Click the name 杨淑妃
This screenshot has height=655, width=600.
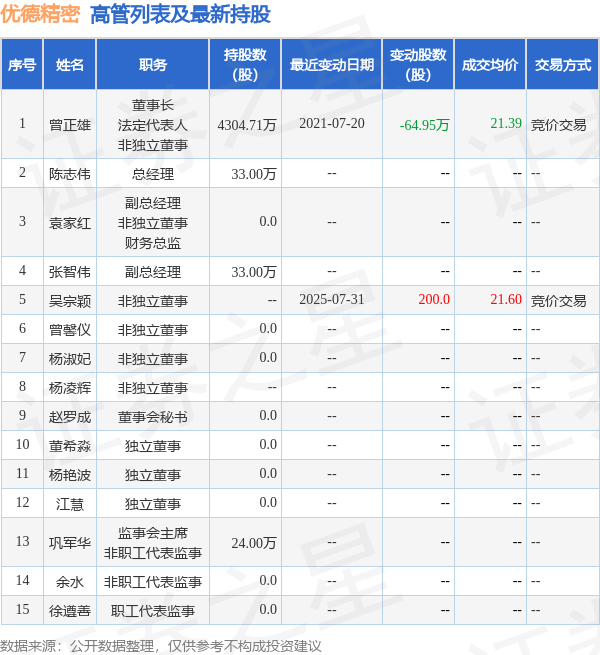click(x=70, y=359)
